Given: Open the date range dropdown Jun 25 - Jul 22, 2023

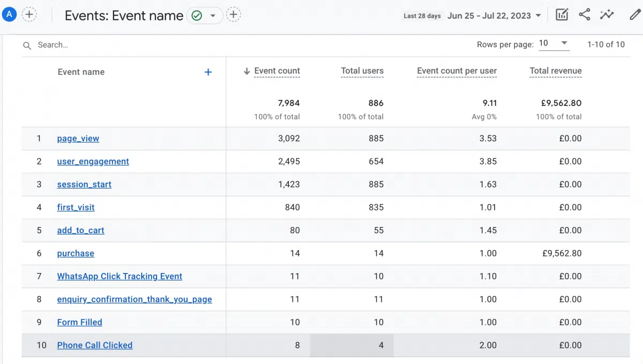Looking at the screenshot, I should [494, 16].
